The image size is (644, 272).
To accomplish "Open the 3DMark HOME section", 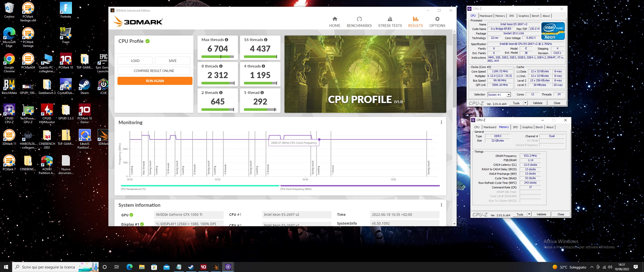I will (335, 22).
